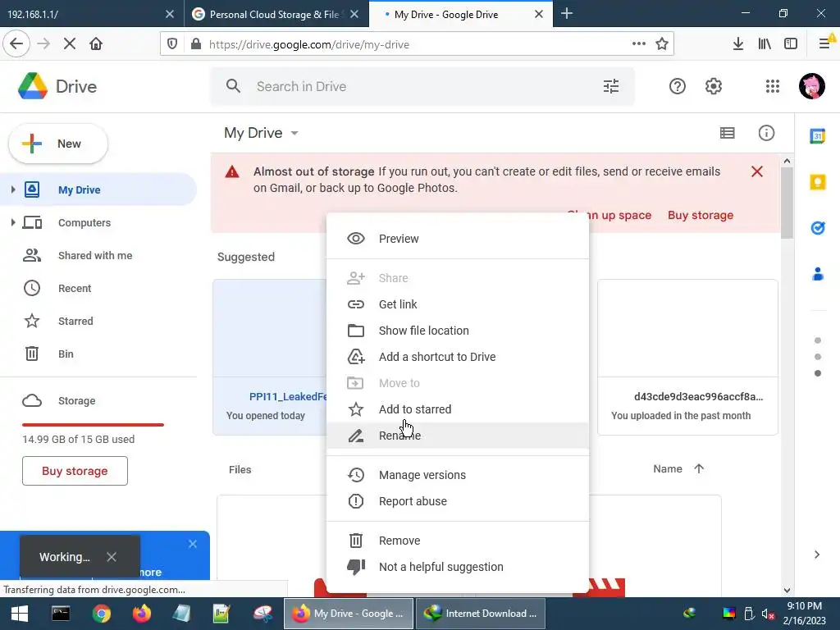Open the search options filter icon
Image resolution: width=840 pixels, height=630 pixels.
point(610,86)
